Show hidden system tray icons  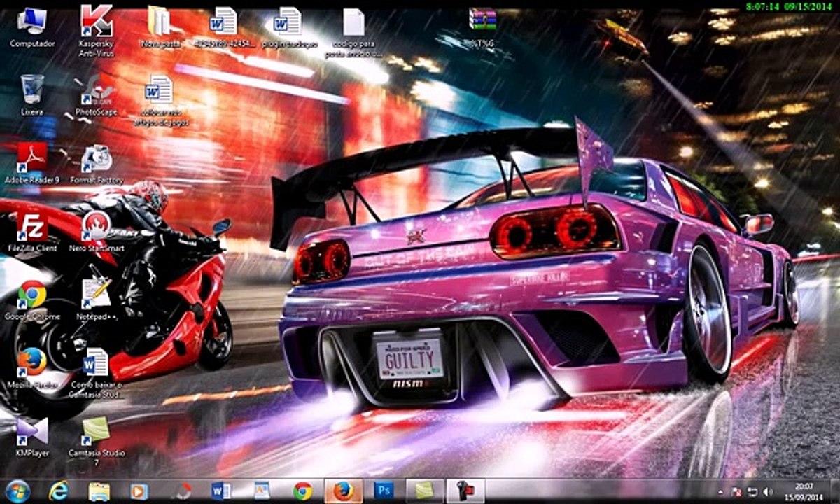[x=722, y=491]
